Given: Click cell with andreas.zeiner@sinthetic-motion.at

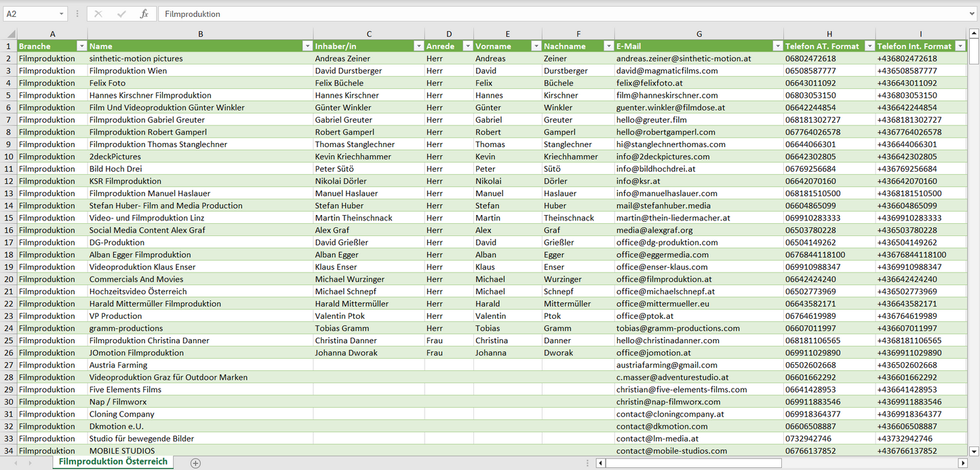Looking at the screenshot, I should pos(684,58).
